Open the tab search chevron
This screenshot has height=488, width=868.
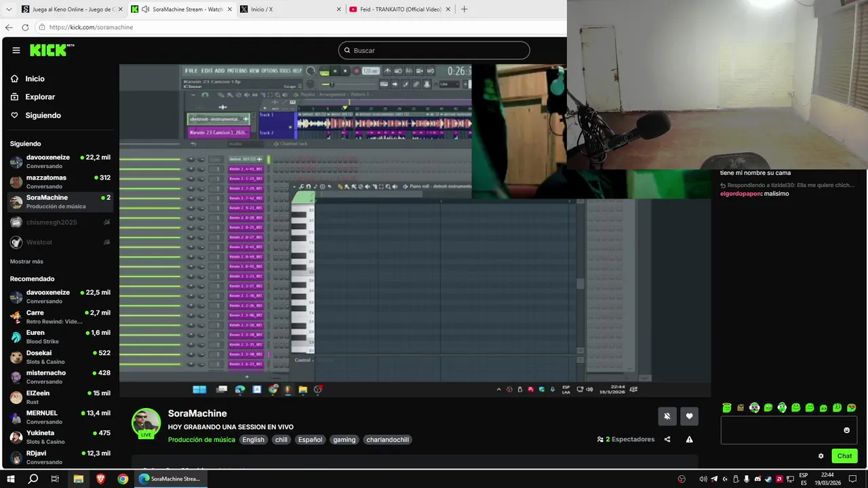[9, 9]
